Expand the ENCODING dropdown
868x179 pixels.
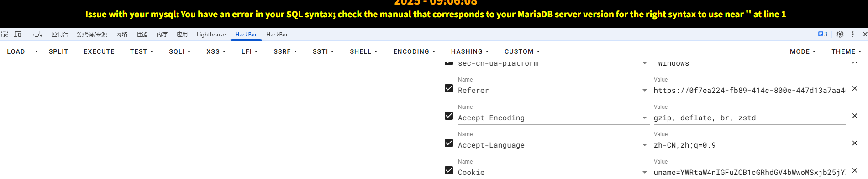click(414, 51)
